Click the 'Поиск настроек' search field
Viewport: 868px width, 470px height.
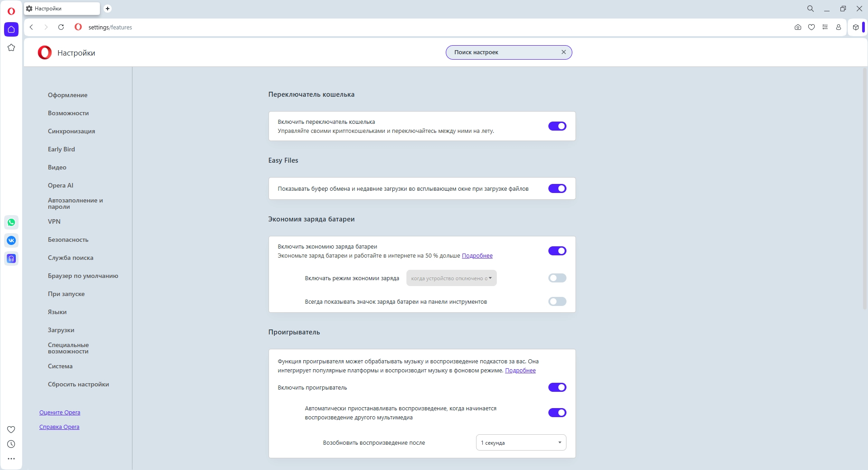(504, 52)
